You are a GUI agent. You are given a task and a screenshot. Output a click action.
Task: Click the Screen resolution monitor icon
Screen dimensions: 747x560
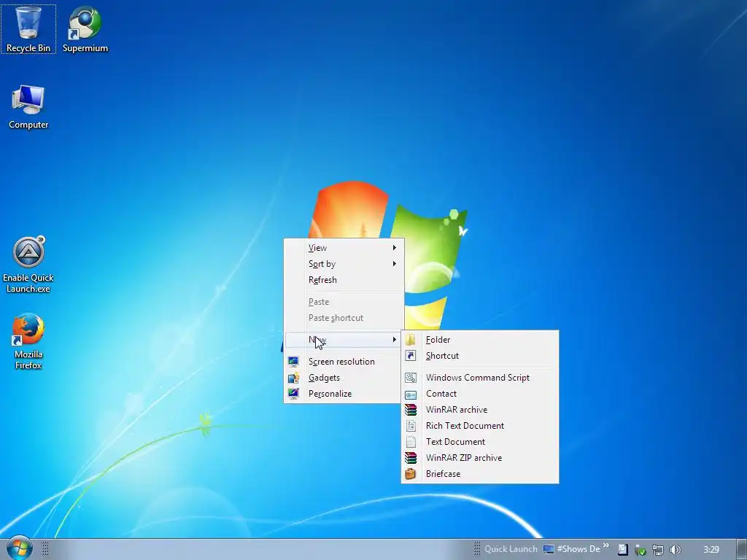click(x=293, y=362)
